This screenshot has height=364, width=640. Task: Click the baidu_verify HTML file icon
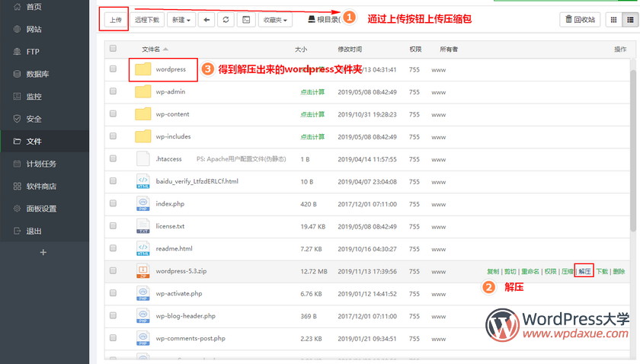pyautogui.click(x=143, y=181)
